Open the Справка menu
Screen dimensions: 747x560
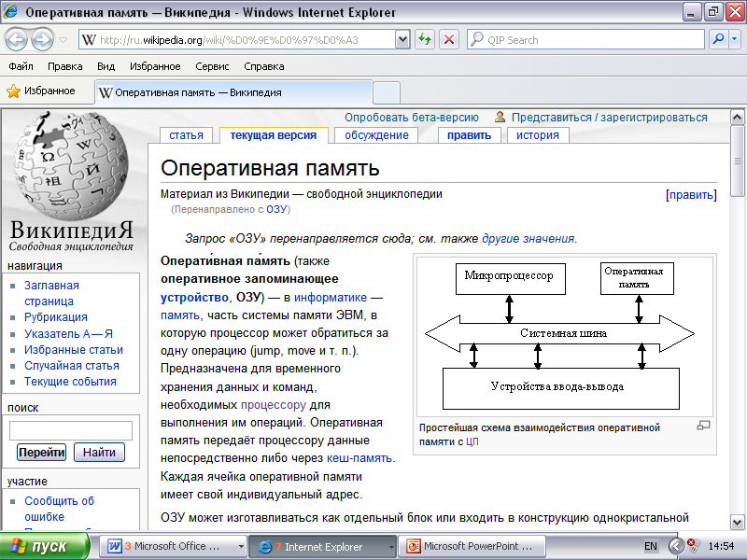264,66
